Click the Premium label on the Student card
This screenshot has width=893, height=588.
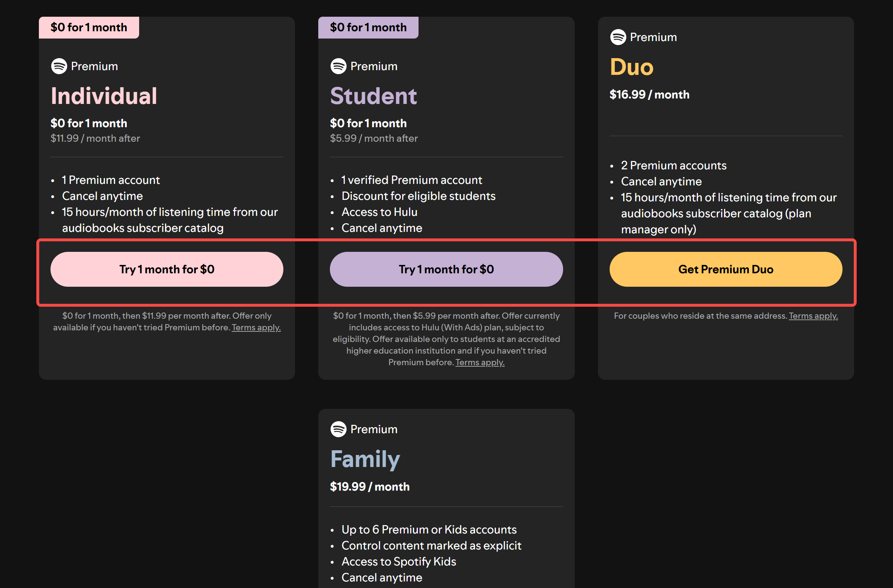373,66
